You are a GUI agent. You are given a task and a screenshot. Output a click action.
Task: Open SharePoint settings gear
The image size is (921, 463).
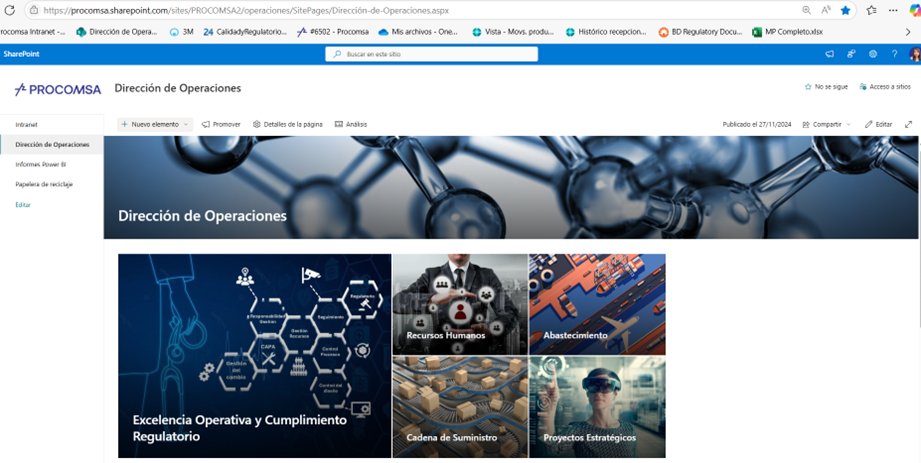tap(873, 54)
